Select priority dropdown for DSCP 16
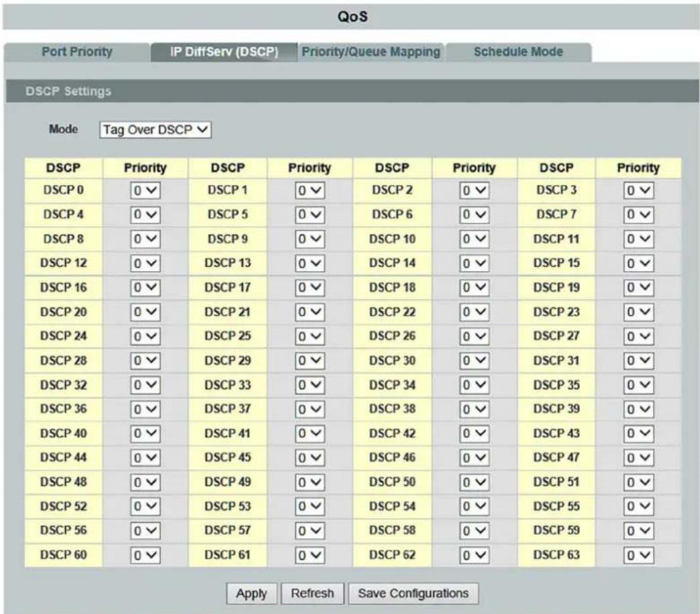This screenshot has width=700, height=614. click(x=145, y=288)
